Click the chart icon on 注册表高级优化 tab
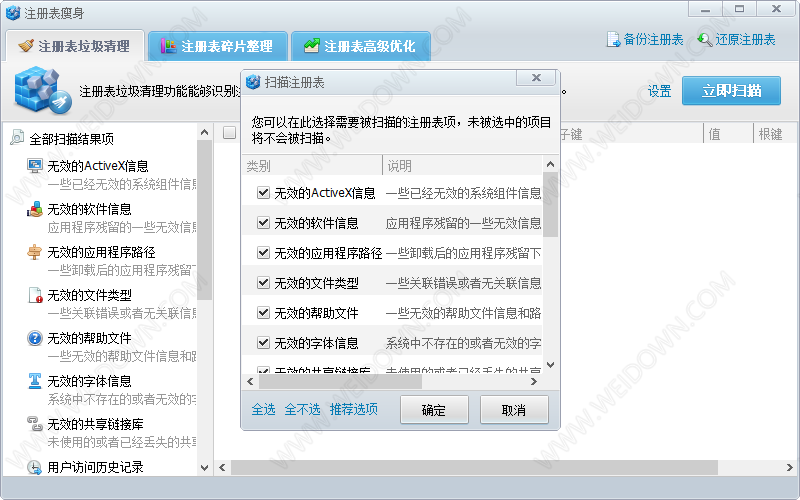Screen dimensions: 800x500 tap(311, 45)
